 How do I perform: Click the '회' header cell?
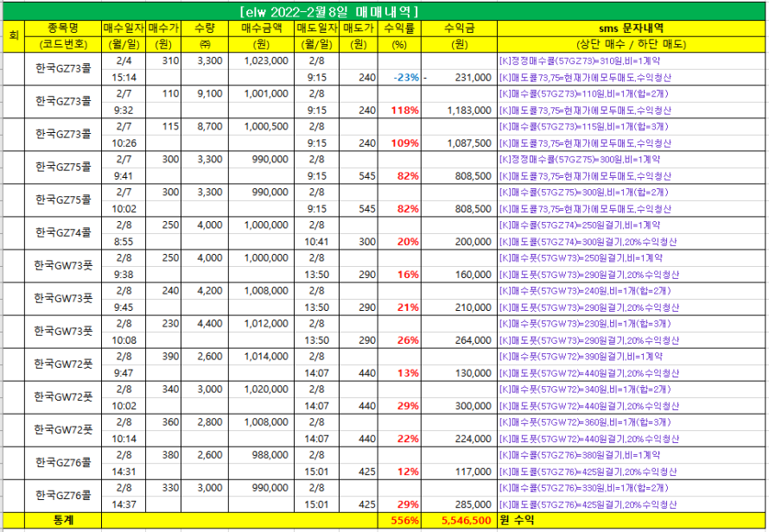tap(14, 35)
